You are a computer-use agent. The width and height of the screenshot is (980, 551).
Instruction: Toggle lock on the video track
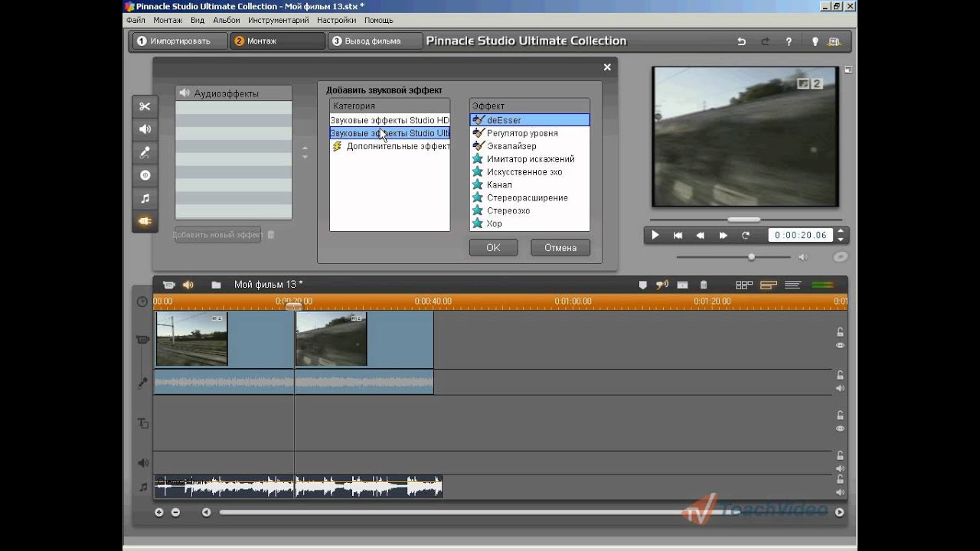pos(840,331)
